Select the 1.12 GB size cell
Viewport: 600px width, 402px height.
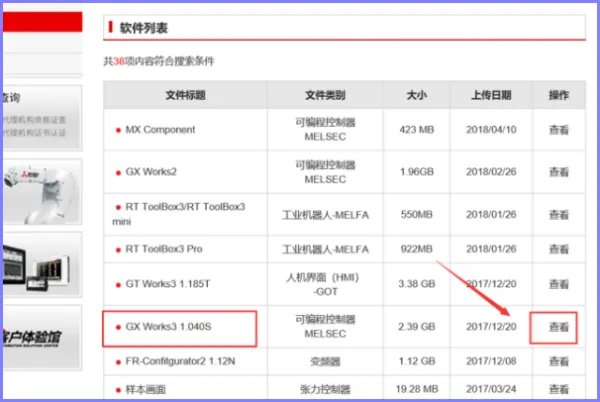[417, 361]
